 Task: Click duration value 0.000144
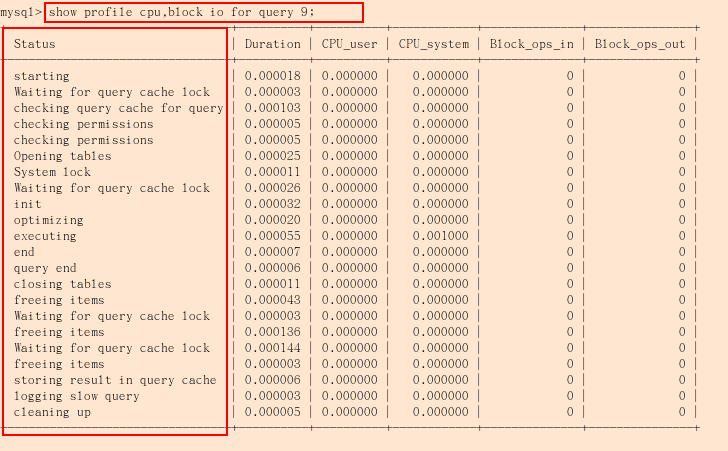pyautogui.click(x=273, y=348)
